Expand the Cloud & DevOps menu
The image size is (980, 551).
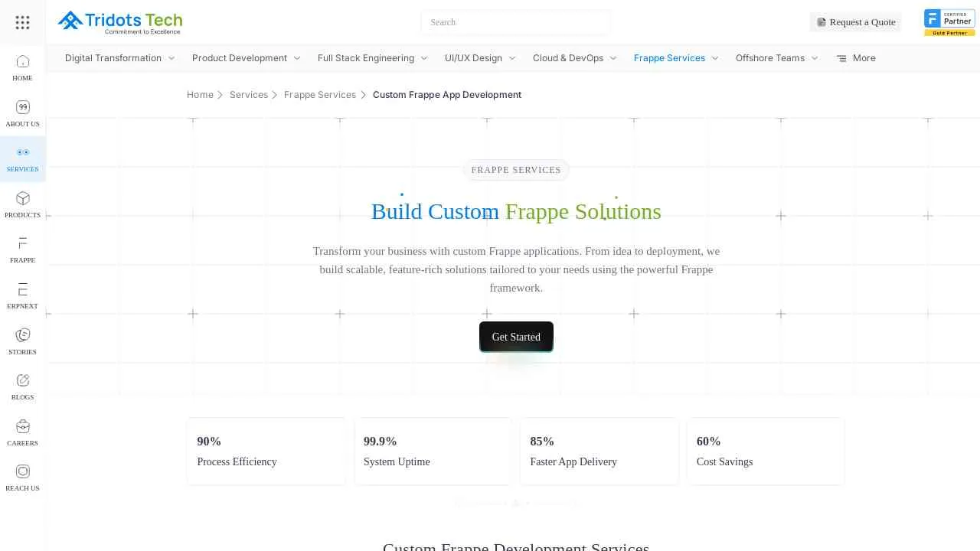575,58
